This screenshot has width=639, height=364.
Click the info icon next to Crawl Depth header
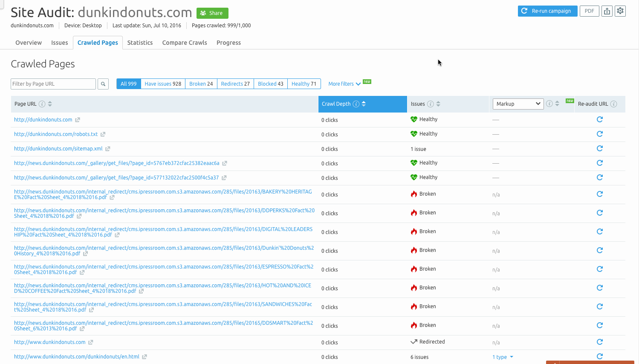point(356,104)
